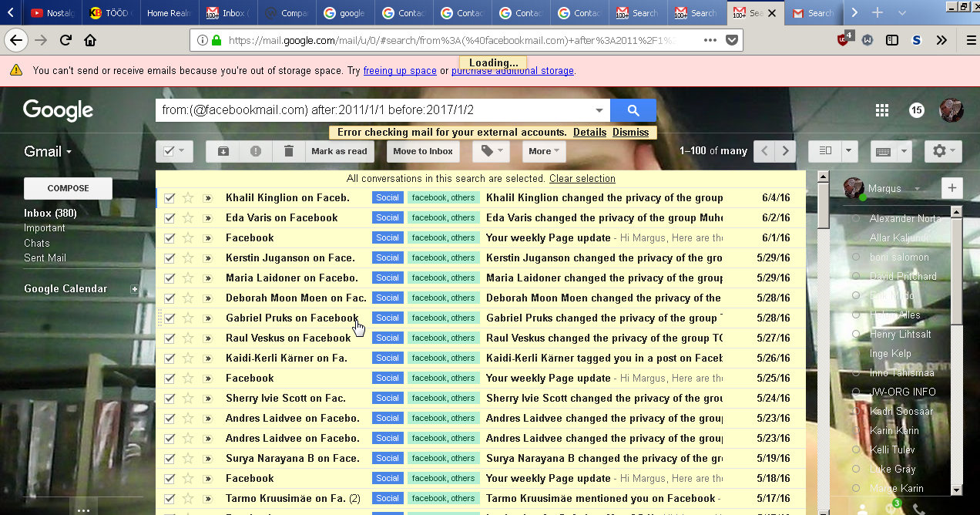
Task: Go to the older results page arrow
Action: click(785, 151)
